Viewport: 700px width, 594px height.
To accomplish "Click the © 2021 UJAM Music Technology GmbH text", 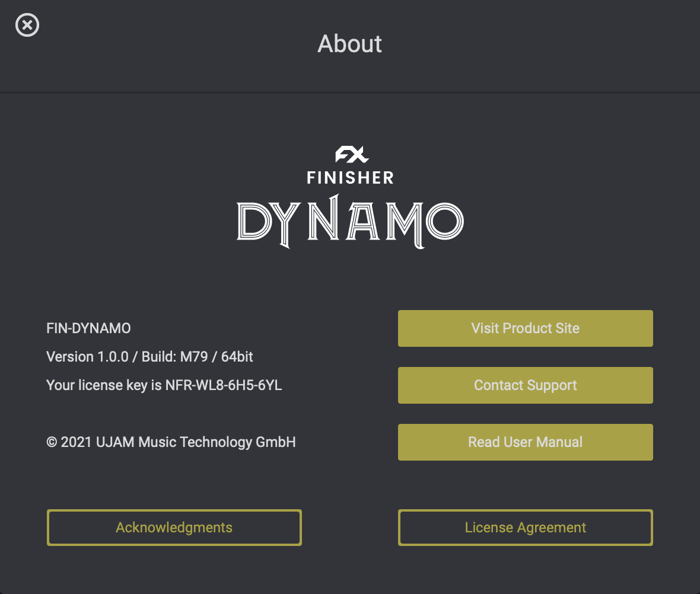I will click(171, 442).
